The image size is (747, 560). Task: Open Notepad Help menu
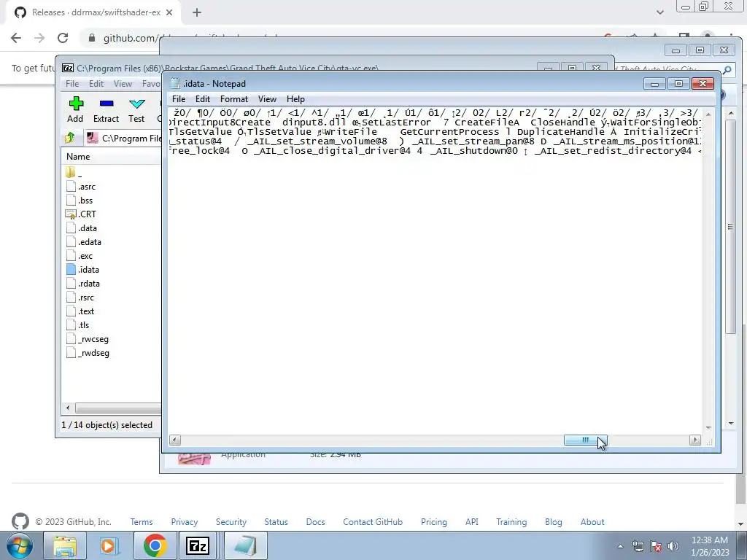(295, 99)
